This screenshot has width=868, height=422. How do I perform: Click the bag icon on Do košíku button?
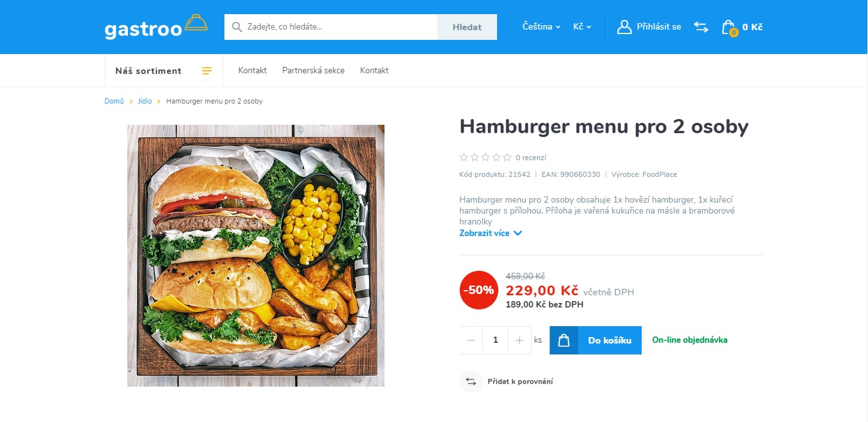click(564, 340)
